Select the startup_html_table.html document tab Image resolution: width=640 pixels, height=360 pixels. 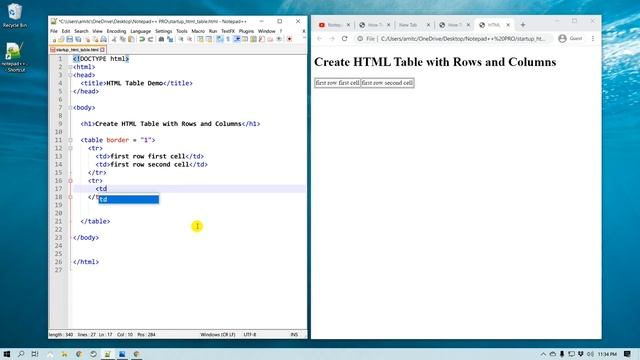click(77, 49)
